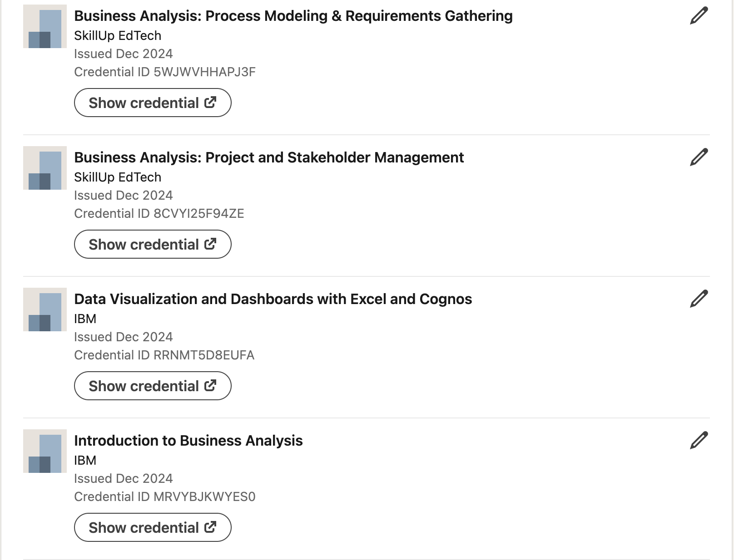The width and height of the screenshot is (734, 560).
Task: Edit the Process Modeling & Requirements Gathering certification
Action: (x=699, y=16)
